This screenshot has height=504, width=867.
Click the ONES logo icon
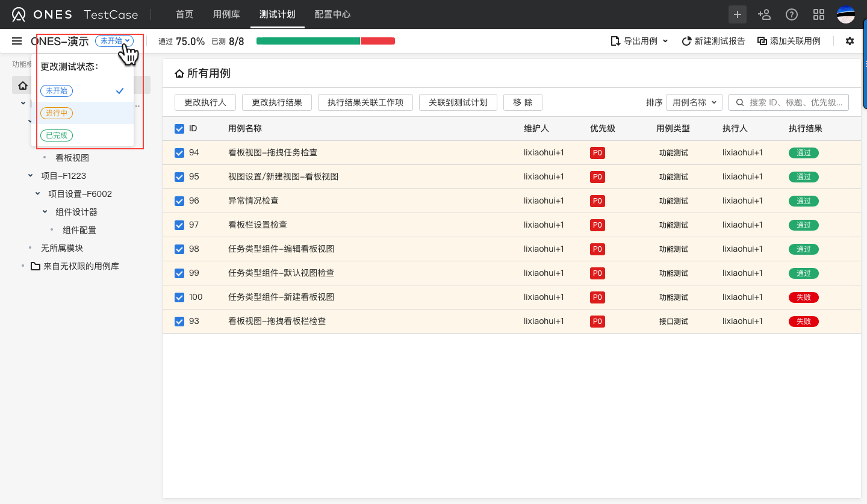(19, 14)
